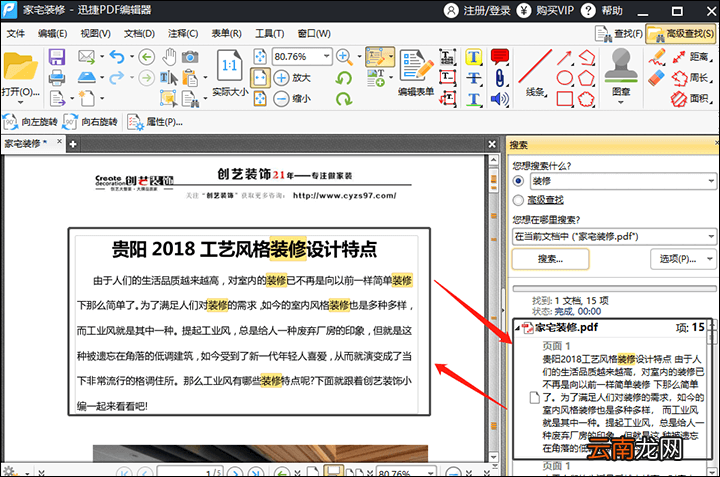The width and height of the screenshot is (720, 477).
Task: Close the document view pane
Action: tap(492, 144)
